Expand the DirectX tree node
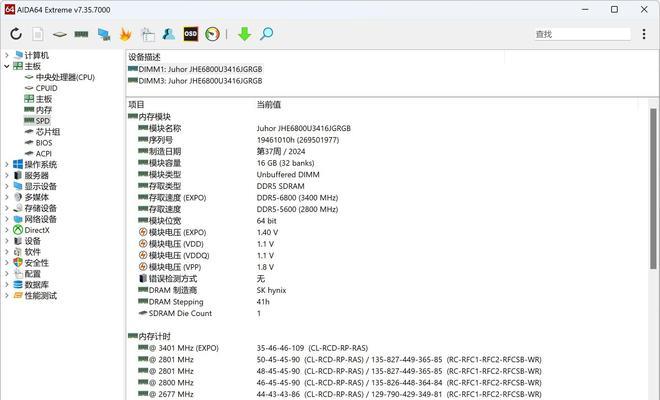The height and width of the screenshot is (400, 660). 6,230
